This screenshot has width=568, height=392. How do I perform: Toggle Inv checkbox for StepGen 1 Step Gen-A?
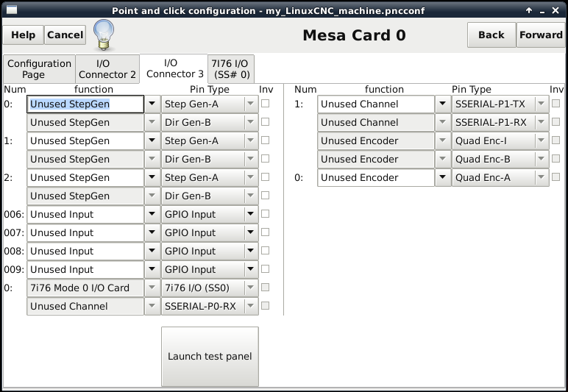click(x=265, y=140)
